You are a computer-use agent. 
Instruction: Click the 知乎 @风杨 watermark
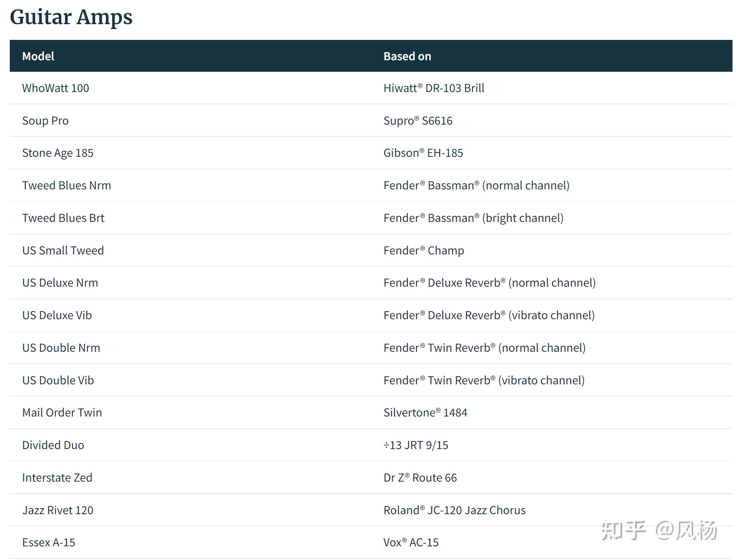659,530
